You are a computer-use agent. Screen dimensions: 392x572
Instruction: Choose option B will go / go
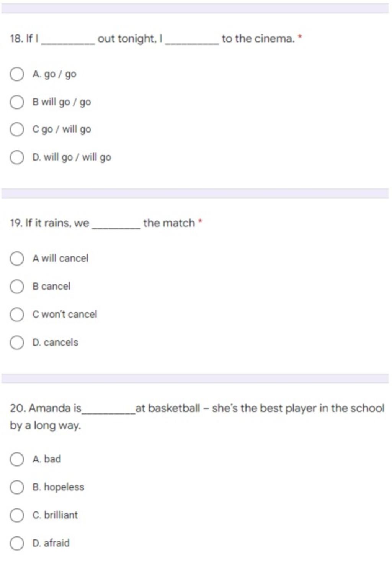[x=17, y=102]
